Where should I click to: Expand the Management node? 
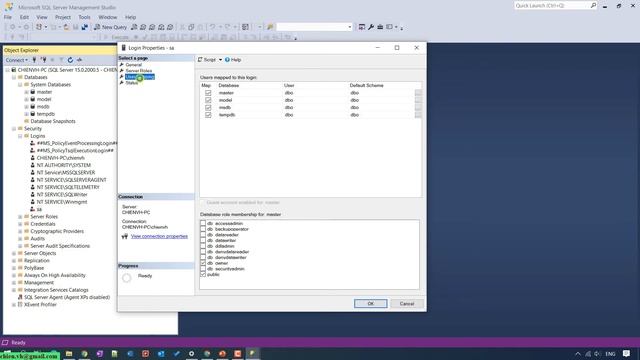click(14, 282)
